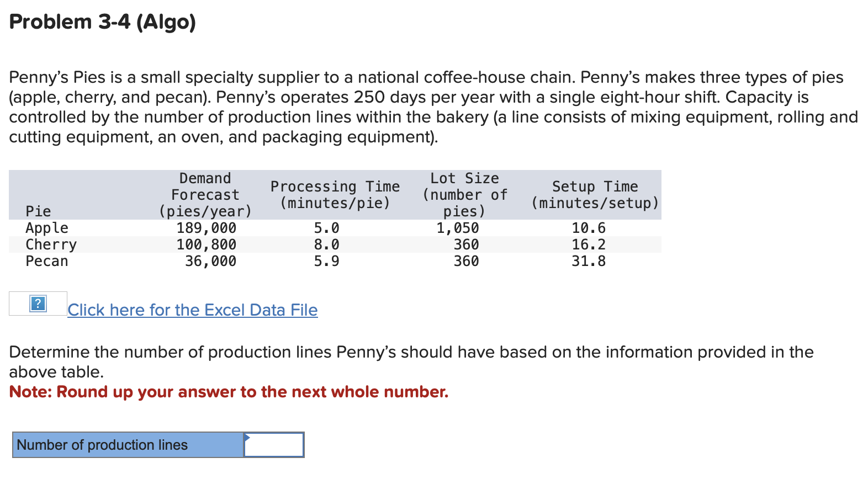Click the Cherry processing time 8.0
Screen dimensions: 868x479
pos(327,244)
